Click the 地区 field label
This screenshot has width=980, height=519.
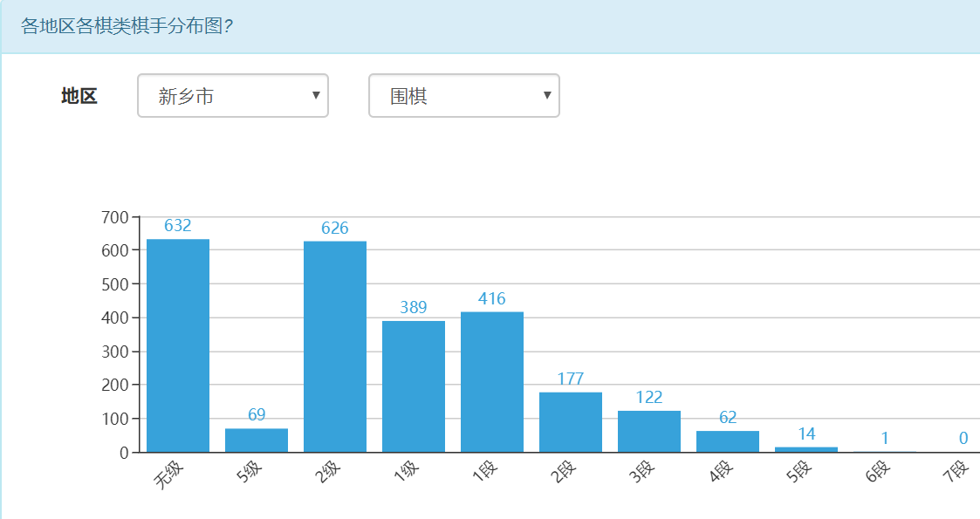click(79, 96)
